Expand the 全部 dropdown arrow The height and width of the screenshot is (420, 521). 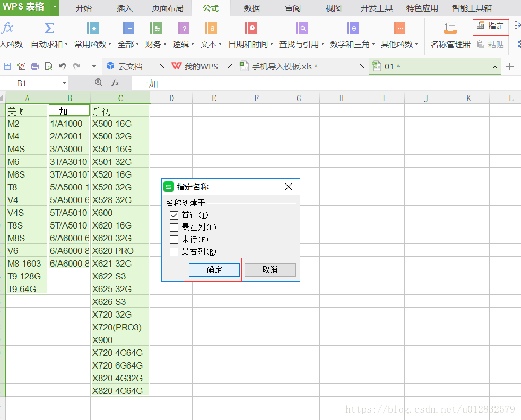click(137, 44)
